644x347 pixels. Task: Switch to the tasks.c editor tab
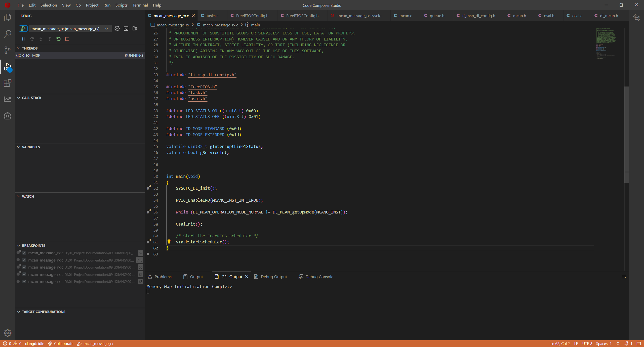pos(212,16)
